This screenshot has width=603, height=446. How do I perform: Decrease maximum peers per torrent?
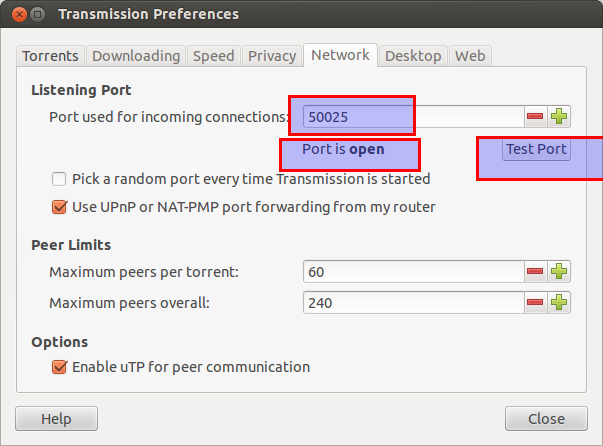(535, 271)
